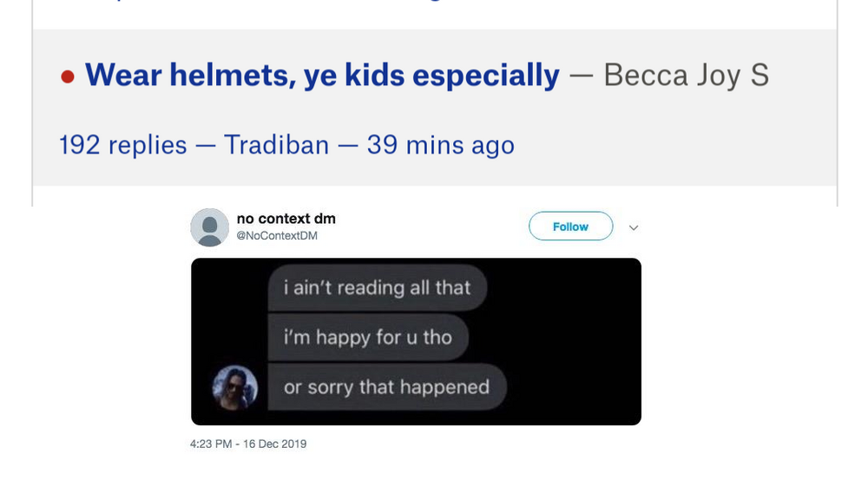Jump to latest post via '39 mins ago'
Viewport: 868px width, 480px height.
(x=441, y=145)
